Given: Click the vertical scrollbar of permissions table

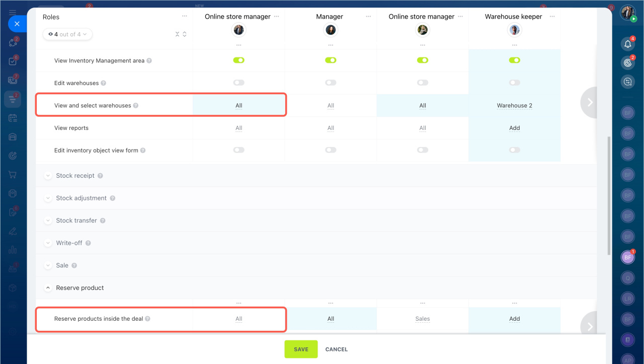Looking at the screenshot, I should coord(609,195).
